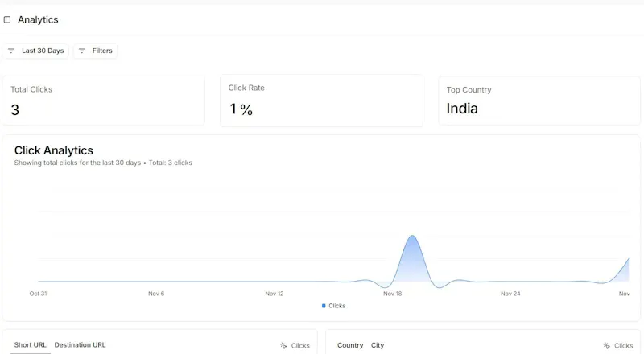Click the Click Analytics chart title
The image size is (644, 354).
click(54, 150)
